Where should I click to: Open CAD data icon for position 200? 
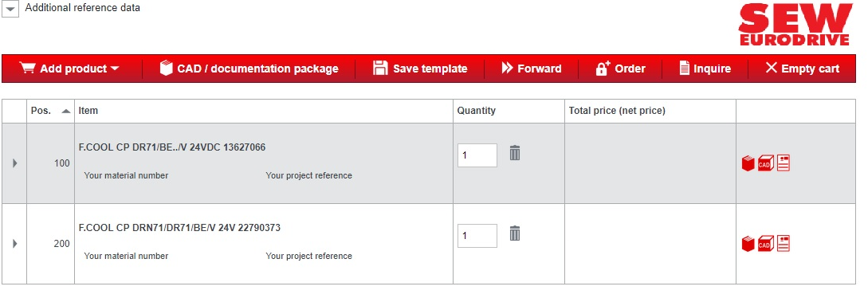pyautogui.click(x=766, y=243)
